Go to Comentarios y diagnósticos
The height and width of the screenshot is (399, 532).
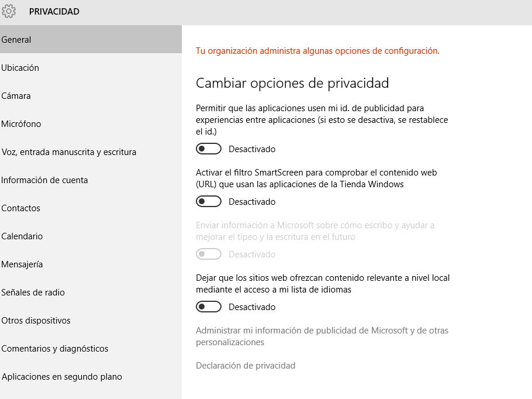(55, 349)
